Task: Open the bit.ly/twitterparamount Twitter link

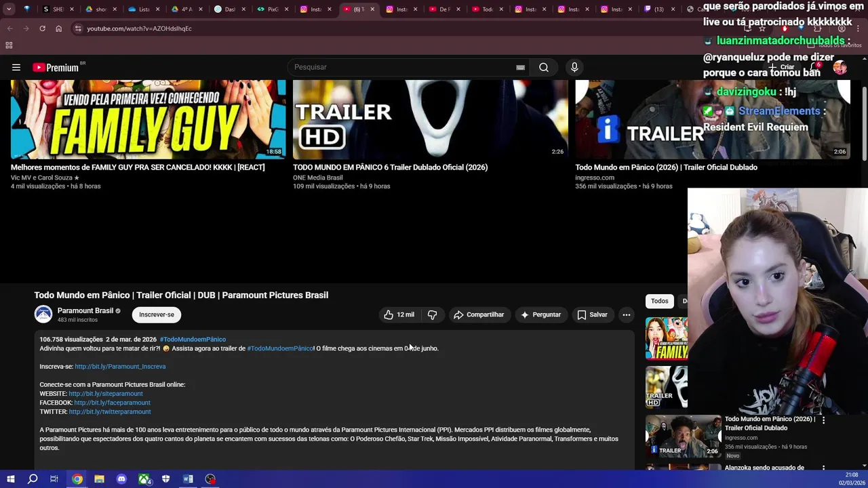Action: point(110,411)
